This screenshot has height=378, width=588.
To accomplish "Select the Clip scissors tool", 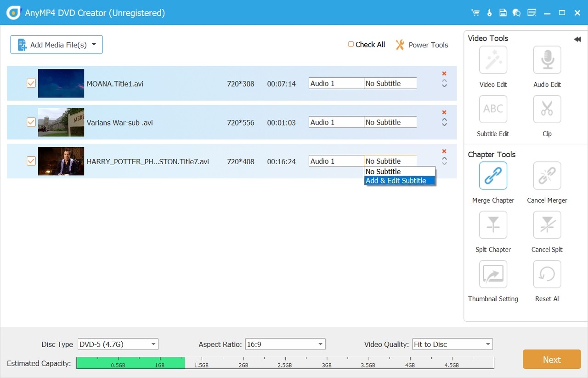I will tap(547, 109).
